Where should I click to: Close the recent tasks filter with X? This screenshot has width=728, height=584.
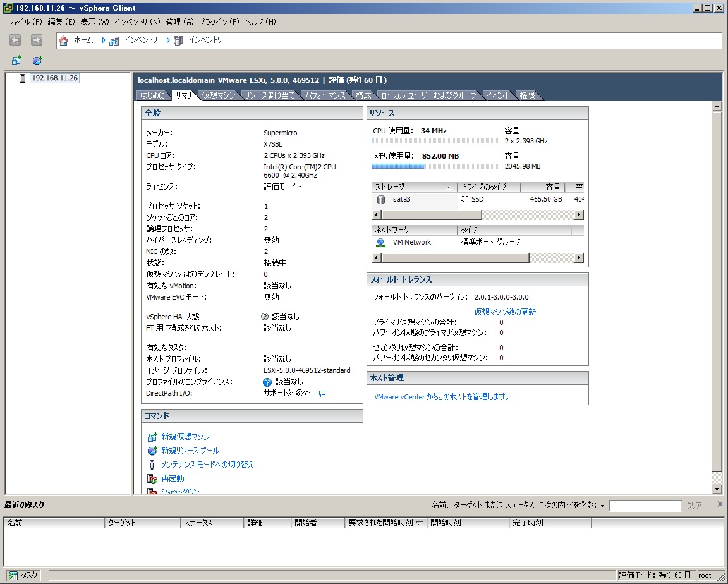720,504
